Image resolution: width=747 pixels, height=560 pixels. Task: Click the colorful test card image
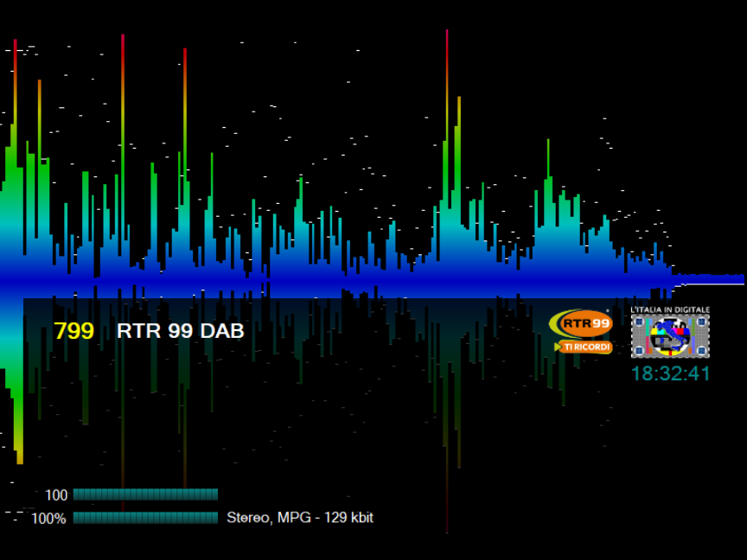[670, 336]
